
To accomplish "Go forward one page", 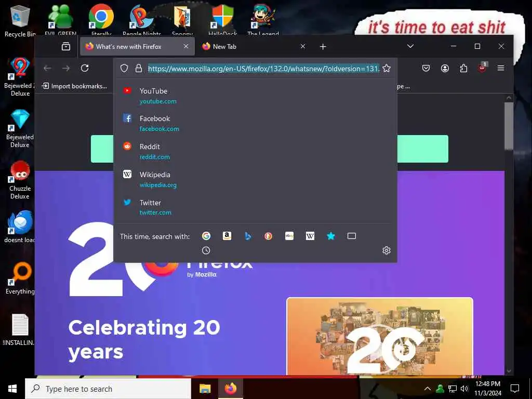I will [x=66, y=68].
